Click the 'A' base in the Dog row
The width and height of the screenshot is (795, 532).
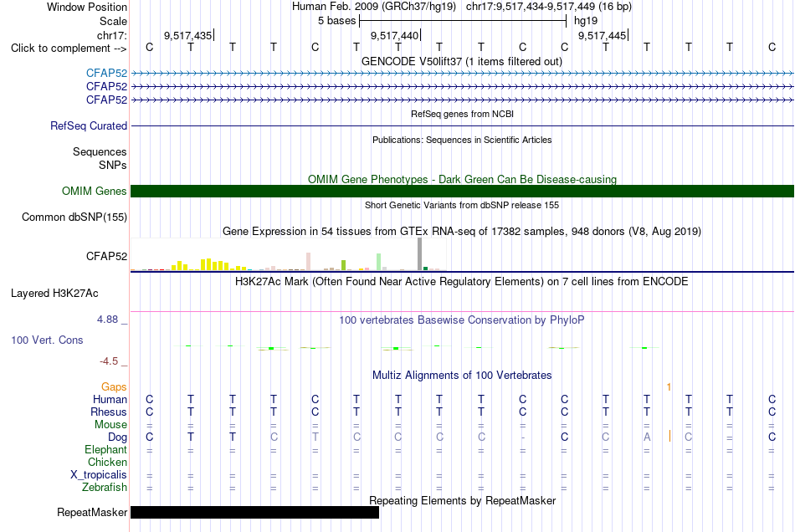point(647,437)
